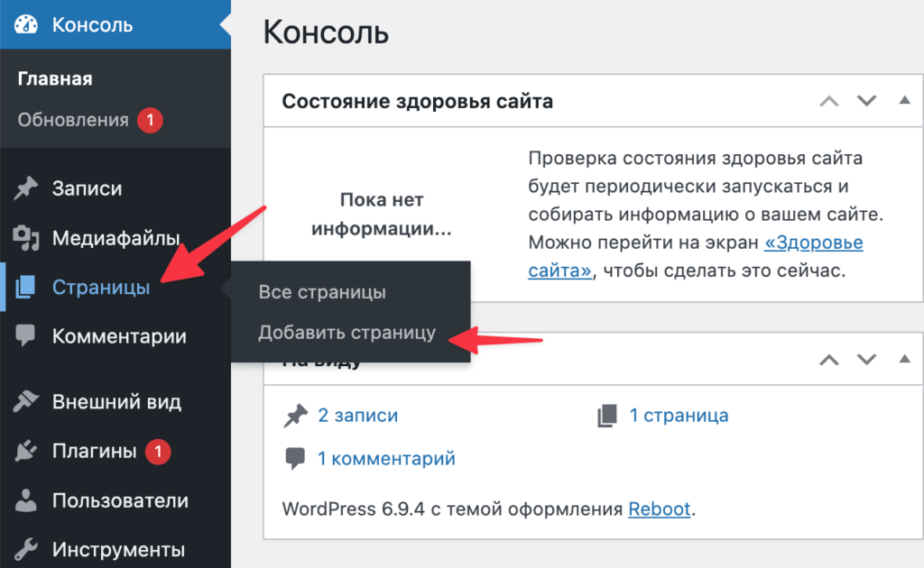
Task: Move Состояние здоровья сайта widget down
Action: click(x=866, y=101)
